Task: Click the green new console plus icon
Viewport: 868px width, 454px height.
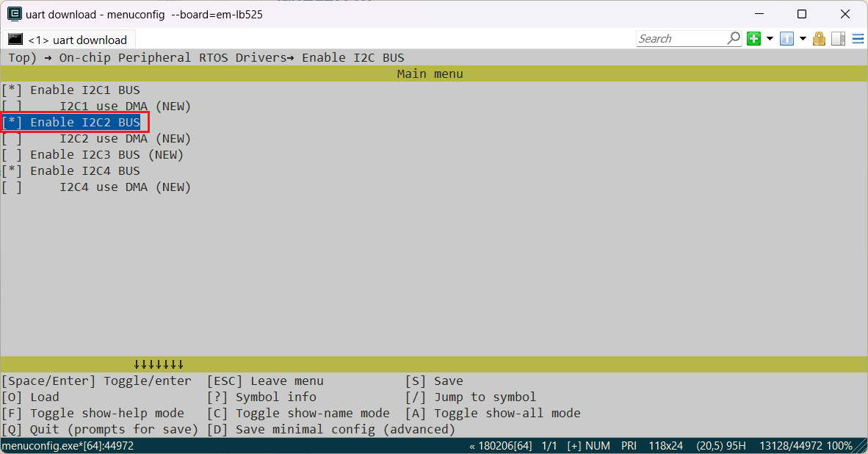Action: pyautogui.click(x=753, y=39)
